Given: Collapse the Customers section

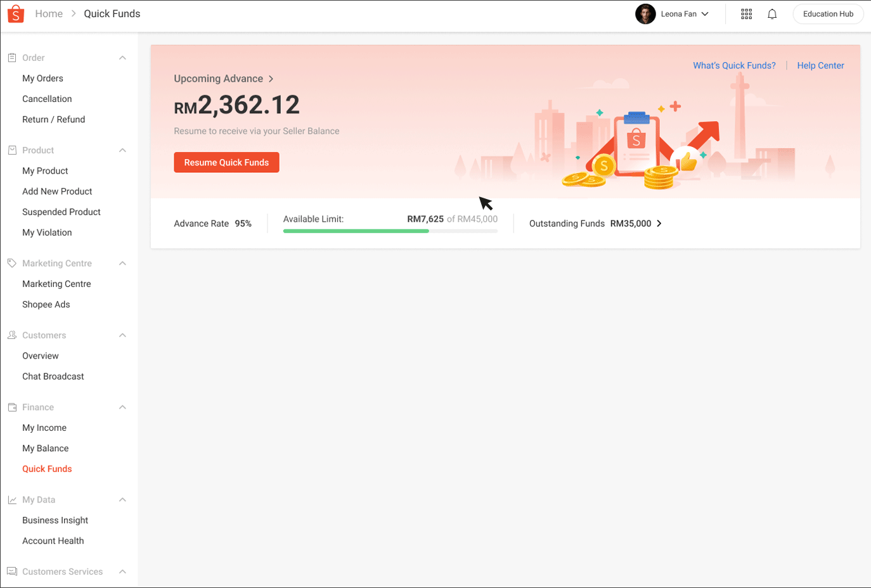Looking at the screenshot, I should (123, 335).
